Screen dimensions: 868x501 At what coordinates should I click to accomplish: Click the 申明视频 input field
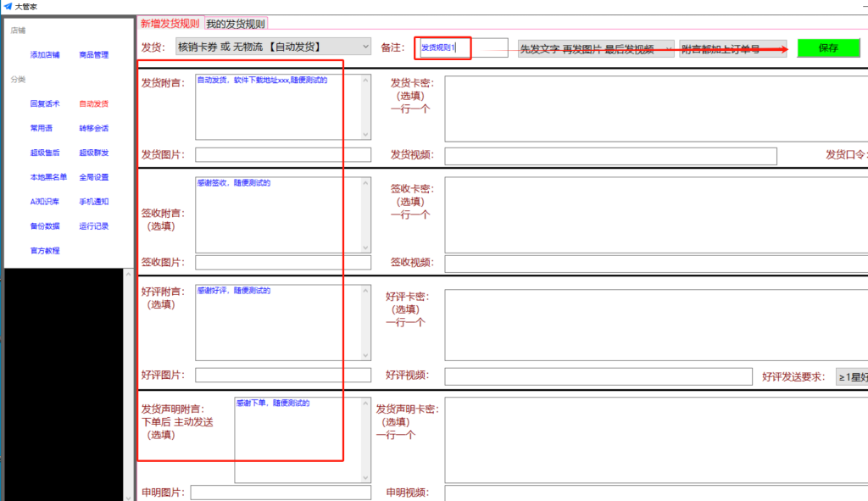pyautogui.click(x=656, y=493)
